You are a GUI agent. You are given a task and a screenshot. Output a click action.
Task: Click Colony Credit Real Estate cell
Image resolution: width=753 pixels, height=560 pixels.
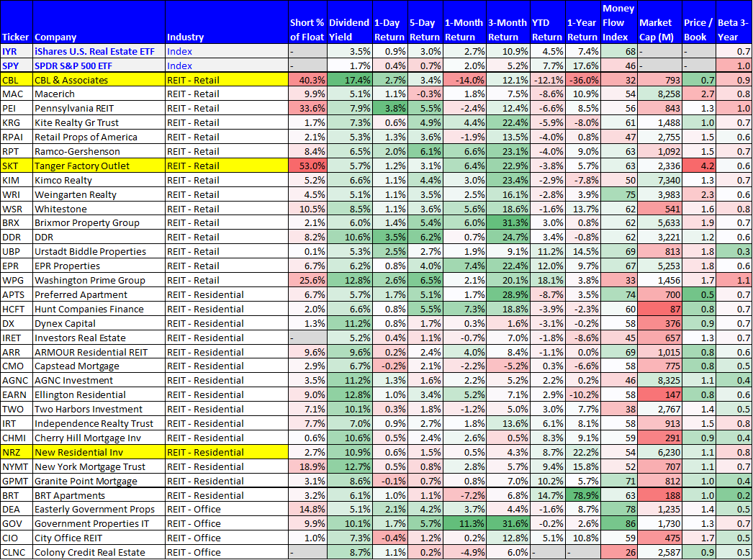click(99, 553)
